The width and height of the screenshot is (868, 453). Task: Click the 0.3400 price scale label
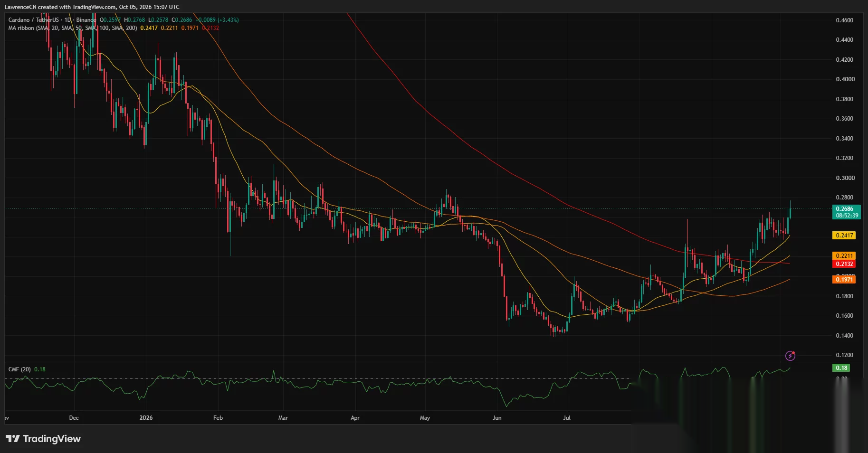(x=844, y=139)
